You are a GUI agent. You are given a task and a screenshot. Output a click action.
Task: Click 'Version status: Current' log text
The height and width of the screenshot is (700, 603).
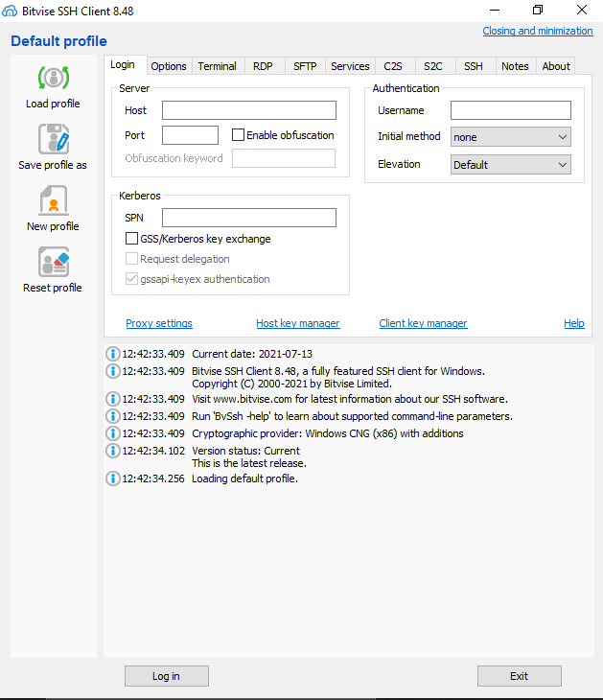click(x=246, y=451)
